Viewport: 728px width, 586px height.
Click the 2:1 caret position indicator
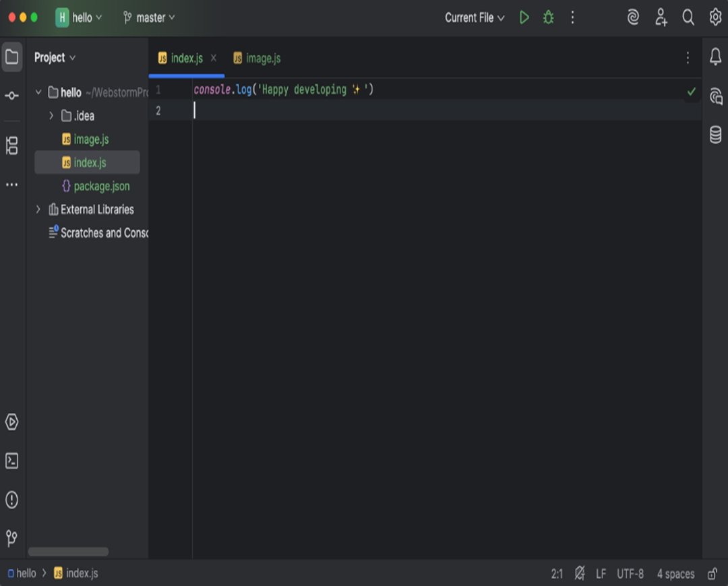pyautogui.click(x=557, y=574)
